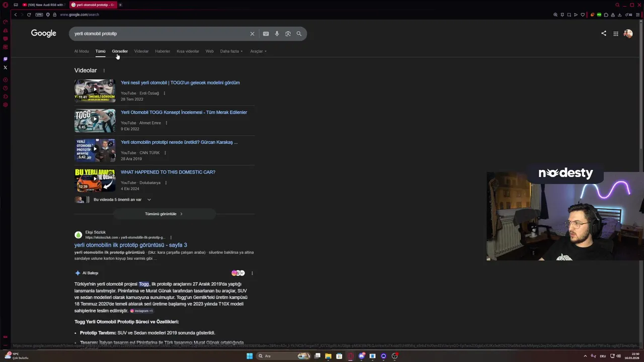The image size is (644, 362).
Task: Open the Google share icon
Action: click(x=604, y=34)
